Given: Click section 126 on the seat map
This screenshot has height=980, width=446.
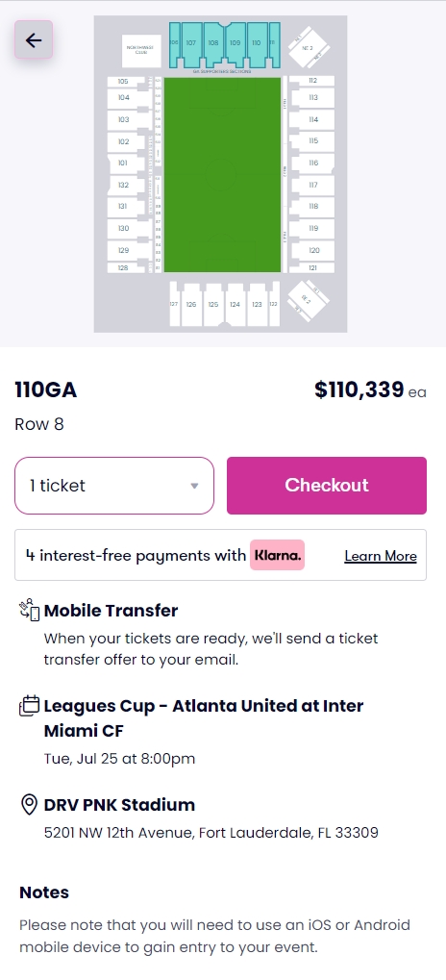Looking at the screenshot, I should click(191, 304).
